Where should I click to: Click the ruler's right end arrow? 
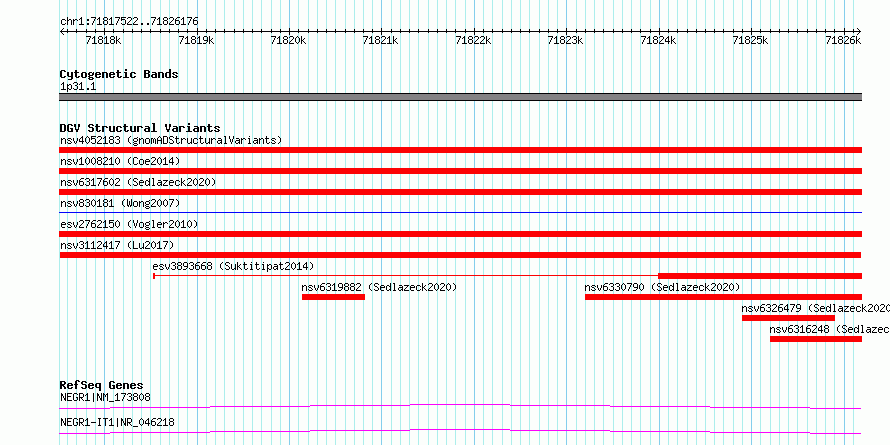[x=859, y=31]
